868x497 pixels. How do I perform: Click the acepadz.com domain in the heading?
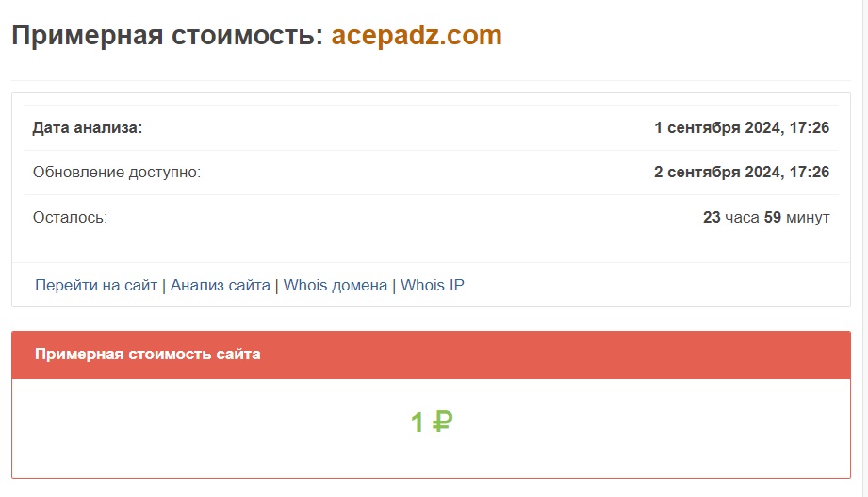tap(417, 36)
